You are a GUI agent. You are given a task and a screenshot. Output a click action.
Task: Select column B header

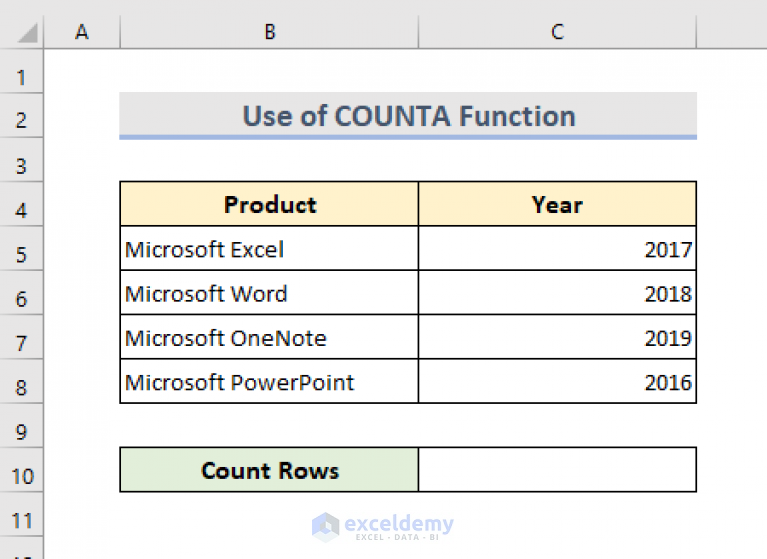click(x=270, y=32)
